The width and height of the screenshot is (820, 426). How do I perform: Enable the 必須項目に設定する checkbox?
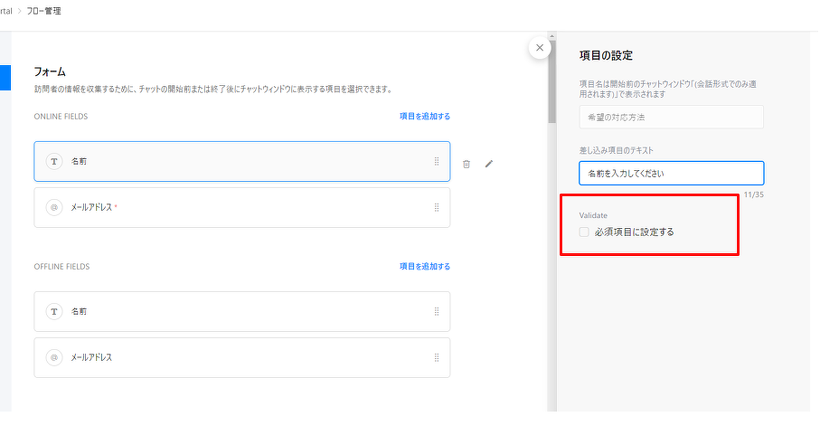[584, 232]
